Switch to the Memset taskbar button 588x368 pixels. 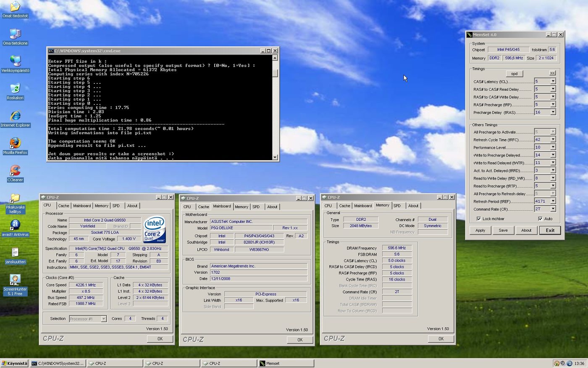click(286, 363)
